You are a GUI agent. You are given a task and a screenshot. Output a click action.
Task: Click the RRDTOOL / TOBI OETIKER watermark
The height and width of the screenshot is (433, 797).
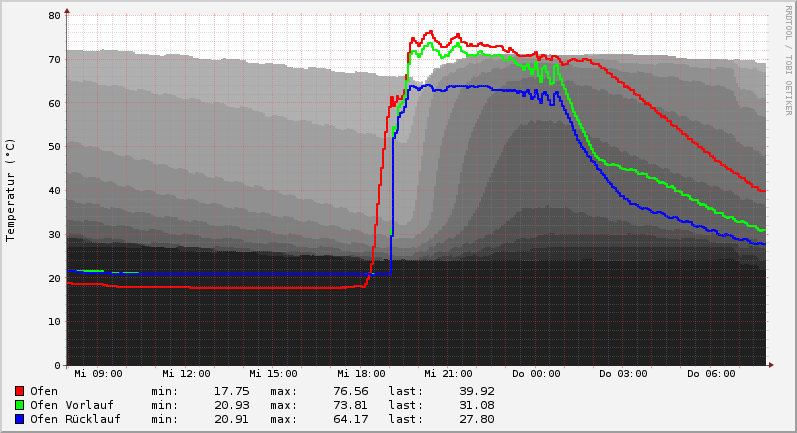(788, 60)
